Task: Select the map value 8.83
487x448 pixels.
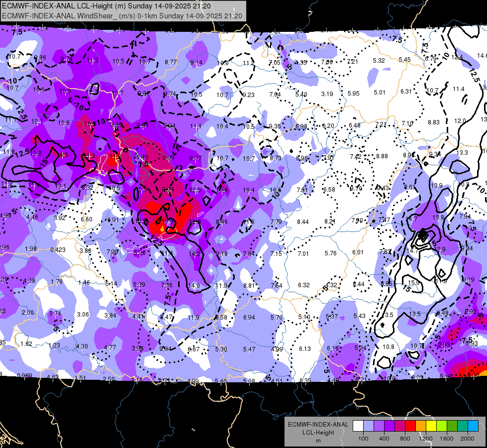Action: coord(434,122)
